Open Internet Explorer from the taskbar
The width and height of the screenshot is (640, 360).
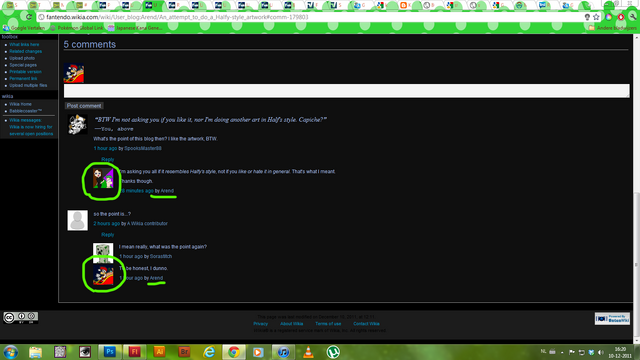[x=209, y=352]
